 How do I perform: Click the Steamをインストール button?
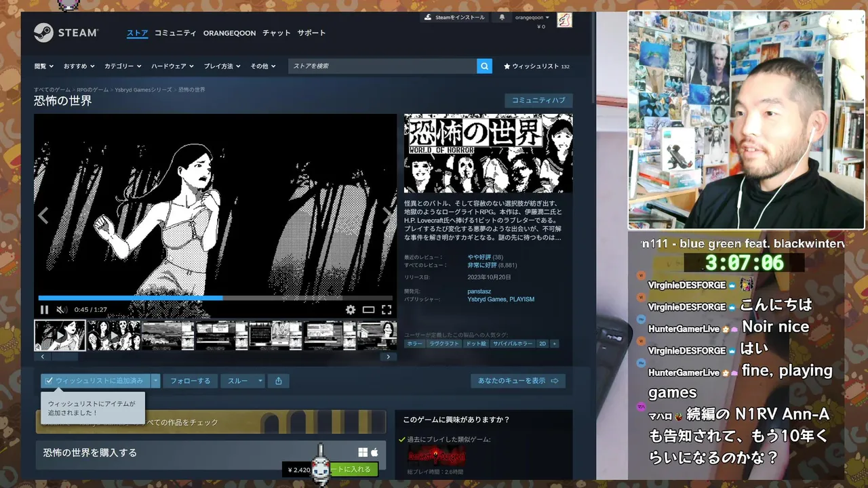(x=454, y=17)
